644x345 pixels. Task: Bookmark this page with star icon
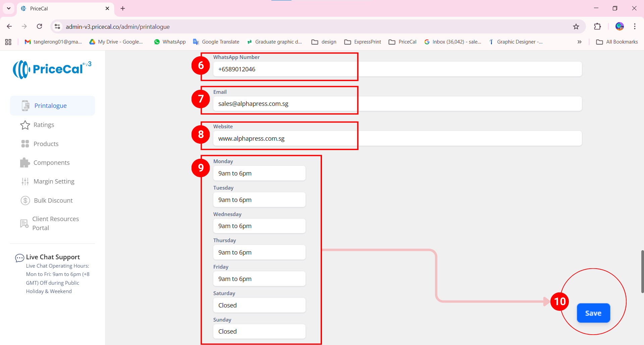(x=576, y=26)
